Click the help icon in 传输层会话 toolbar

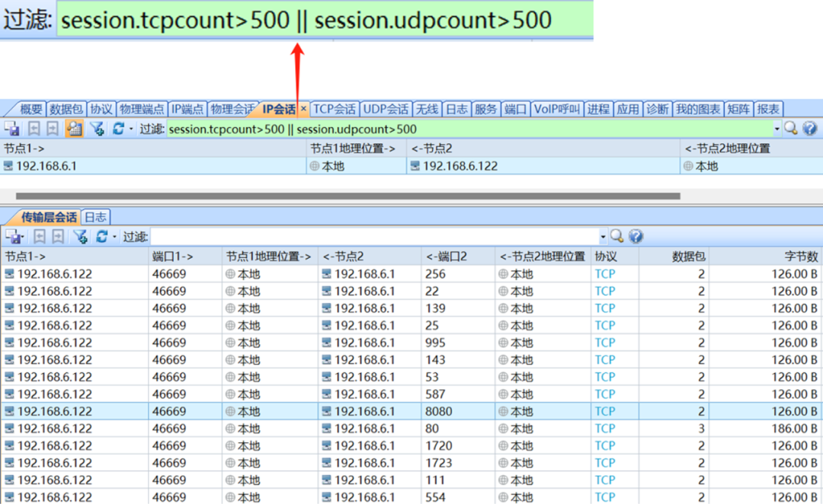636,237
